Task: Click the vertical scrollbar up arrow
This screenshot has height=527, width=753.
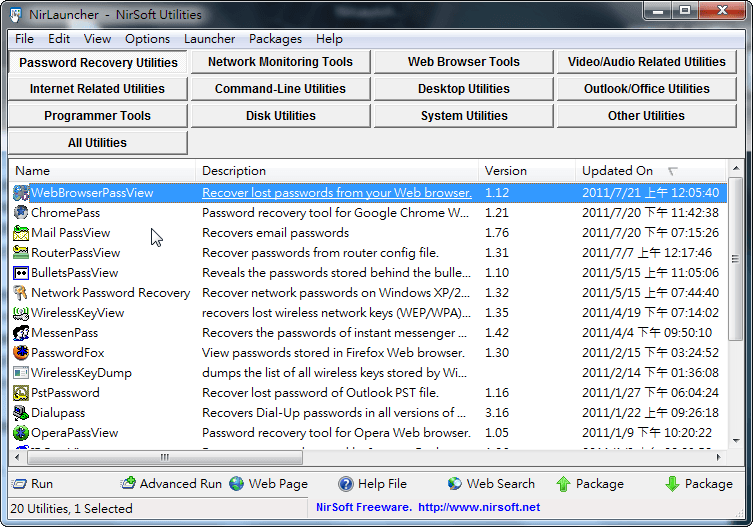Action: [x=736, y=169]
